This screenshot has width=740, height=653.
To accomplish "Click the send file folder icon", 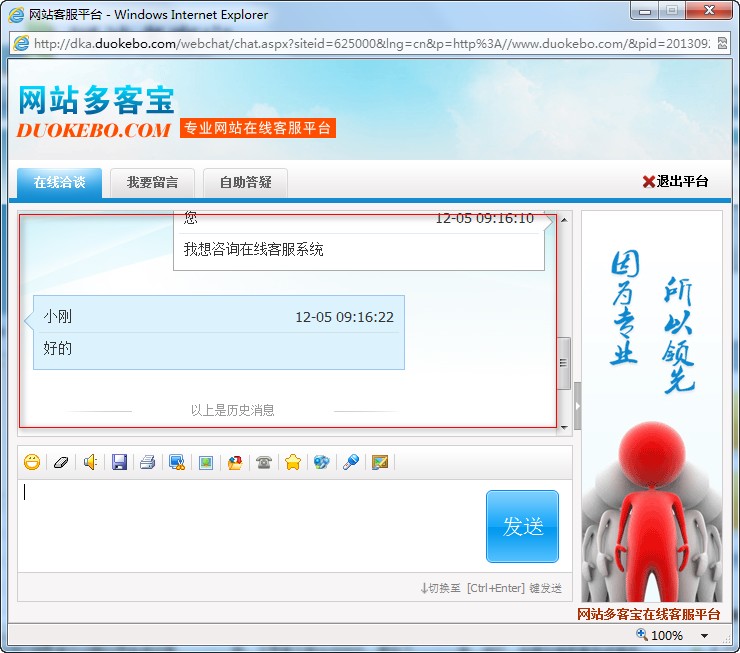I will coord(235,462).
